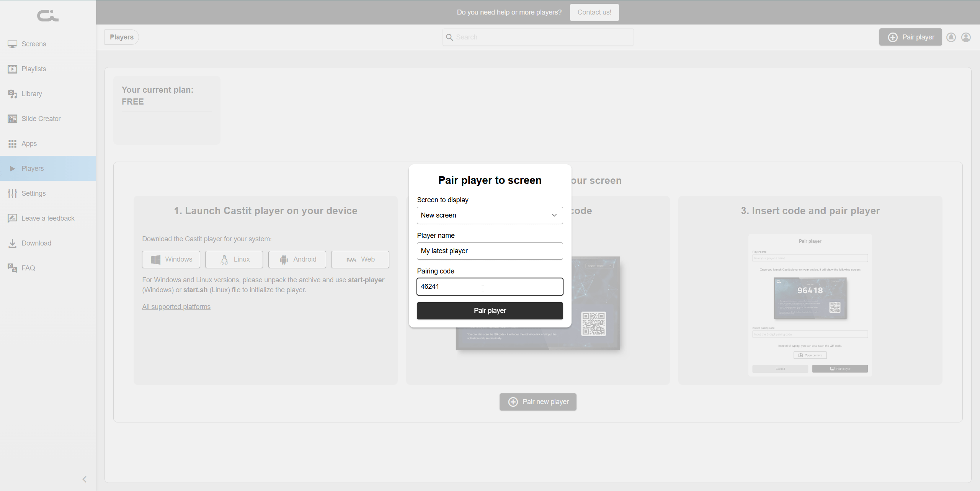Click the Search input field
Viewport: 980px width, 491px height.
pyautogui.click(x=537, y=37)
